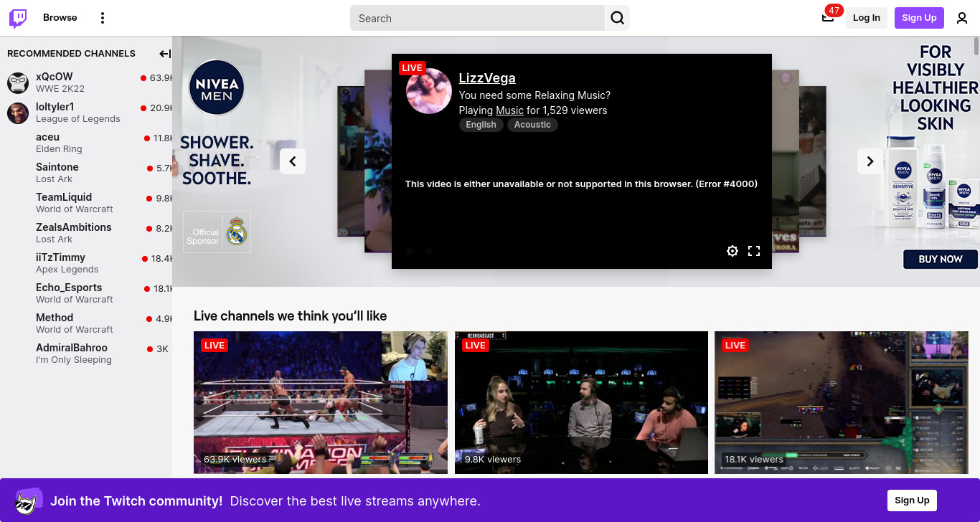Image resolution: width=980 pixels, height=522 pixels.
Task: Focus the Search input field
Action: coord(478,18)
